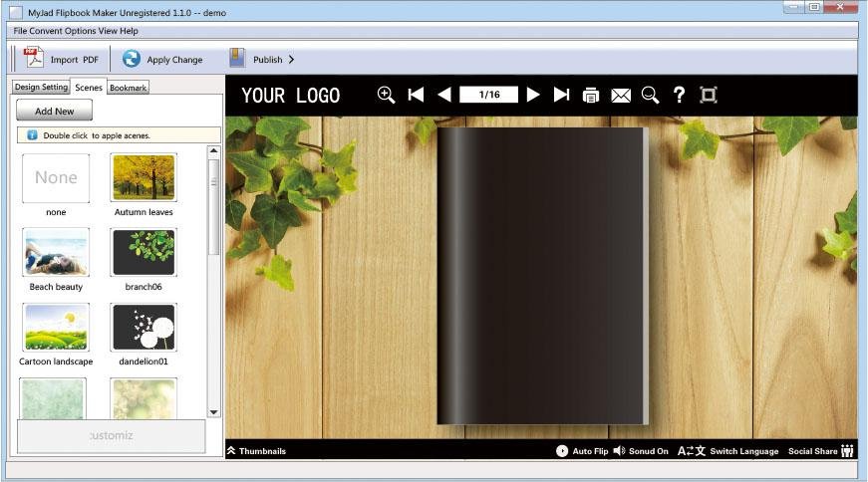The width and height of the screenshot is (868, 482).
Task: Click the Add New button
Action: pyautogui.click(x=54, y=111)
